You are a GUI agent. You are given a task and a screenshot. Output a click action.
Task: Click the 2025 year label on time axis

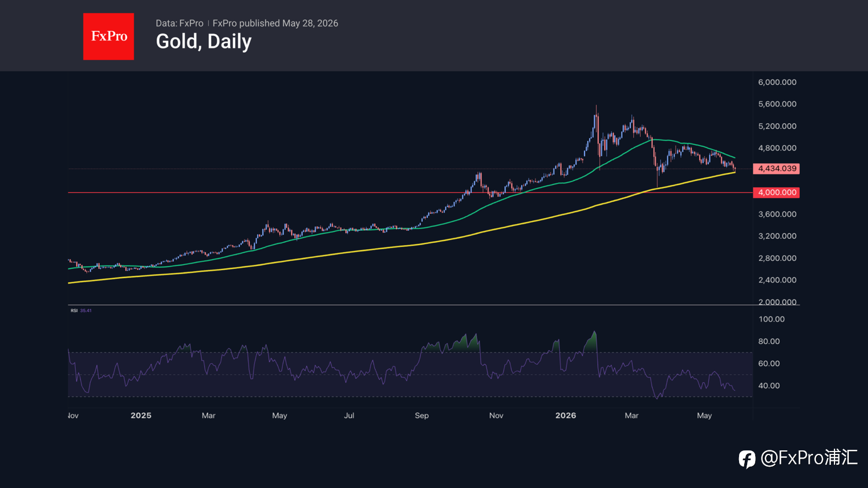pyautogui.click(x=141, y=416)
